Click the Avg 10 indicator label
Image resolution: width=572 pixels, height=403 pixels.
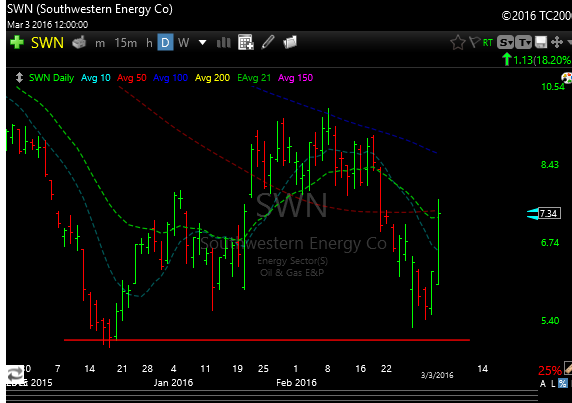96,78
